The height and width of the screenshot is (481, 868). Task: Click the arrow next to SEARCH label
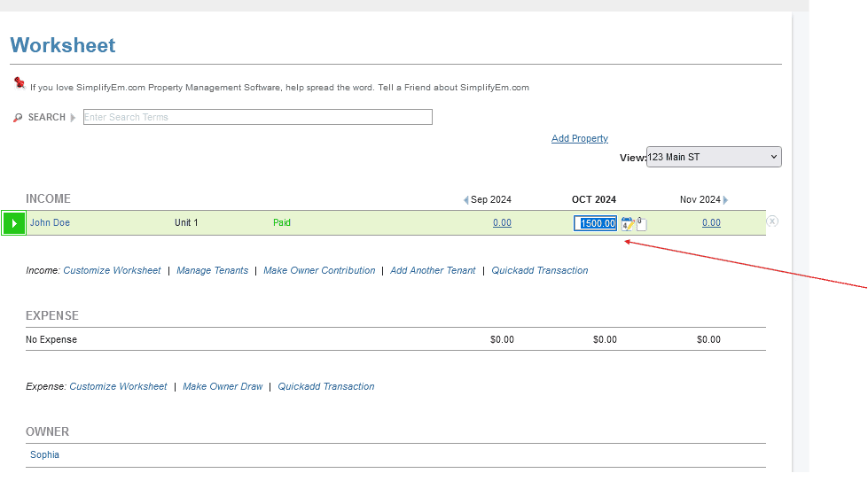point(73,117)
